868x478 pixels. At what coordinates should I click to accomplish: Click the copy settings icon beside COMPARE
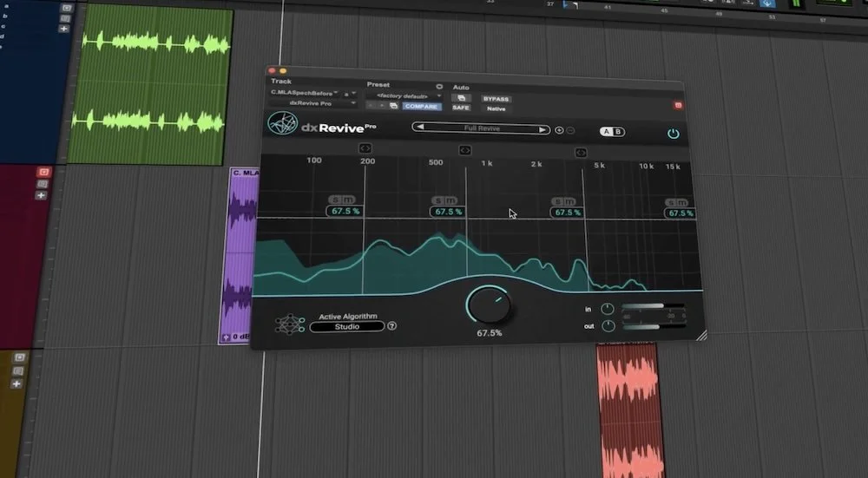click(393, 106)
